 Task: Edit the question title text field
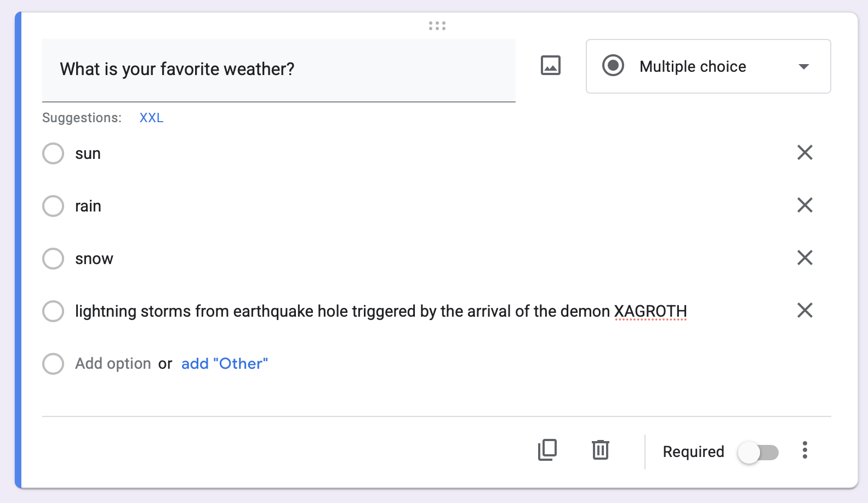coord(278,70)
